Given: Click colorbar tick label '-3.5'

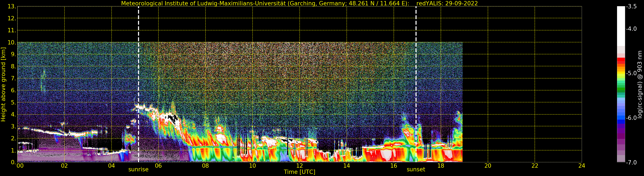Looking at the screenshot, I should (631, 6).
